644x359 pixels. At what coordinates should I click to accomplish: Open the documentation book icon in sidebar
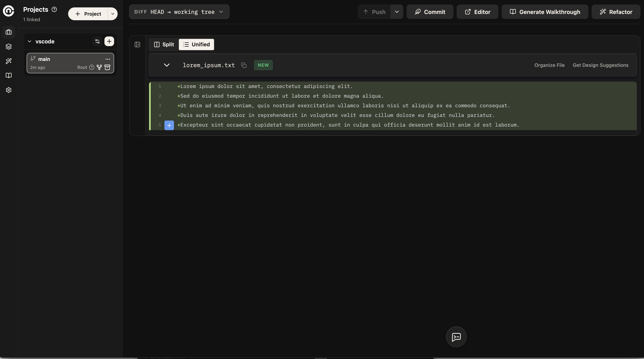click(9, 75)
